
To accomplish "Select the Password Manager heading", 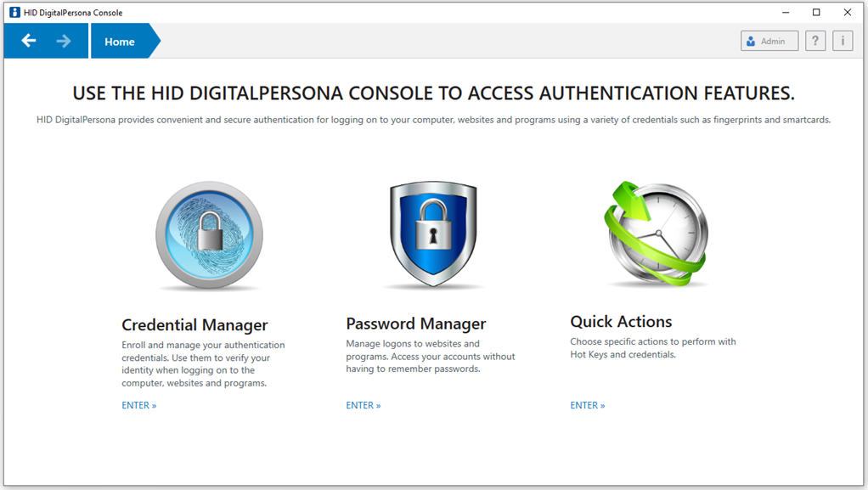I will (x=415, y=324).
